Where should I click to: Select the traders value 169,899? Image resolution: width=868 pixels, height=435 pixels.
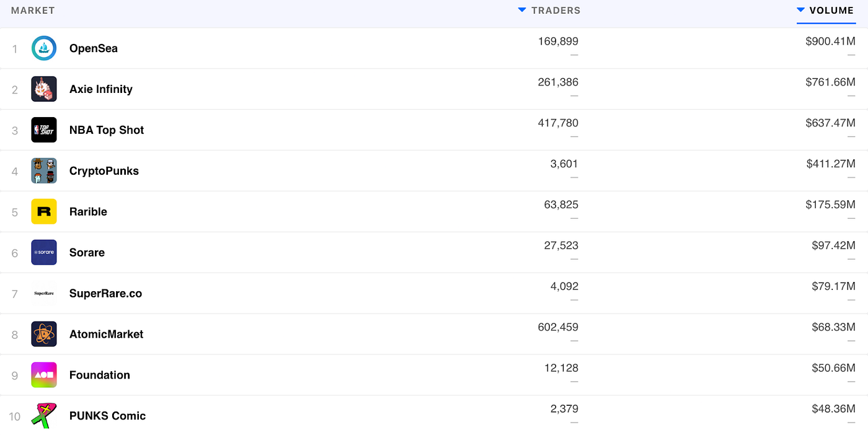coord(558,42)
